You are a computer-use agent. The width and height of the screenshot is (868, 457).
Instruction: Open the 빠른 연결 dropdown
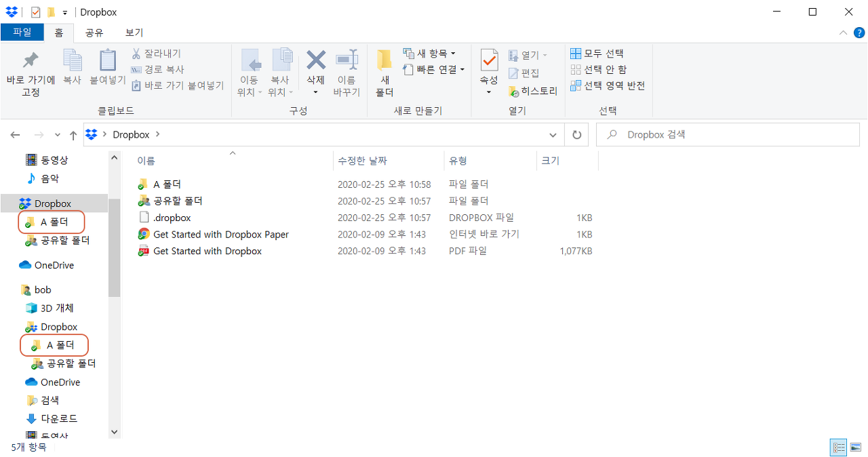tap(434, 69)
